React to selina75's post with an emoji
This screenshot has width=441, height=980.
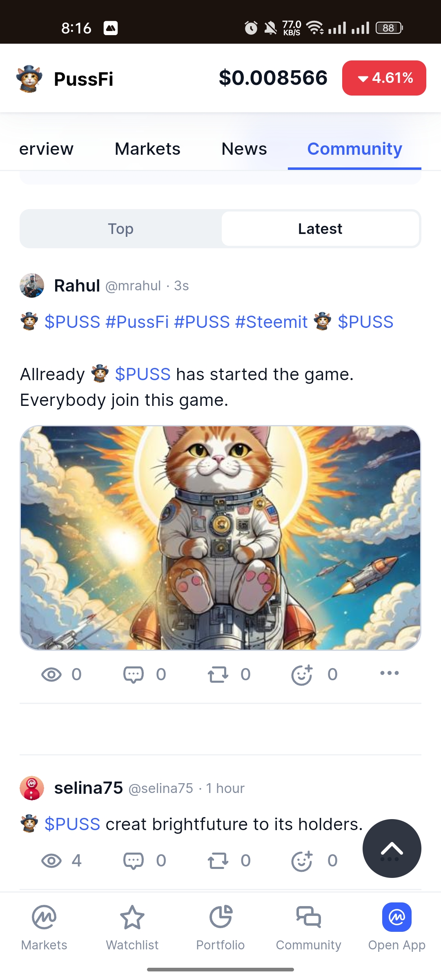click(302, 860)
